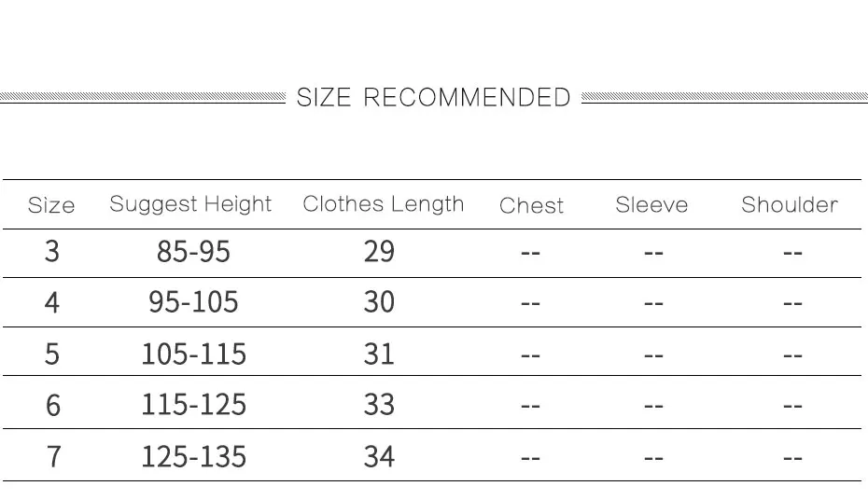Screen dimensions: 868x500
Task: Select the Size column header
Action: tap(51, 205)
